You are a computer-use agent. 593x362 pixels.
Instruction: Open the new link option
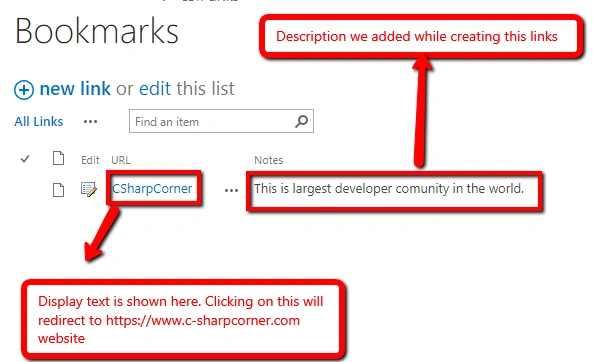pyautogui.click(x=75, y=89)
